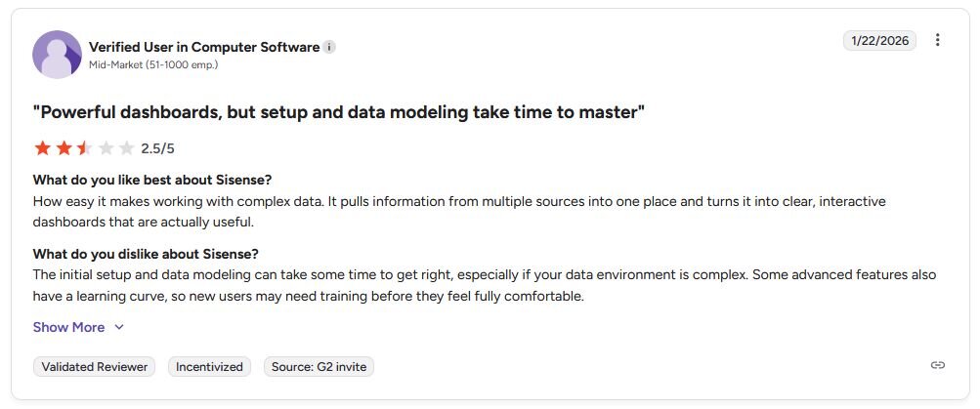Copy review link via chain icon
The height and width of the screenshot is (409, 980).
coord(938,365)
